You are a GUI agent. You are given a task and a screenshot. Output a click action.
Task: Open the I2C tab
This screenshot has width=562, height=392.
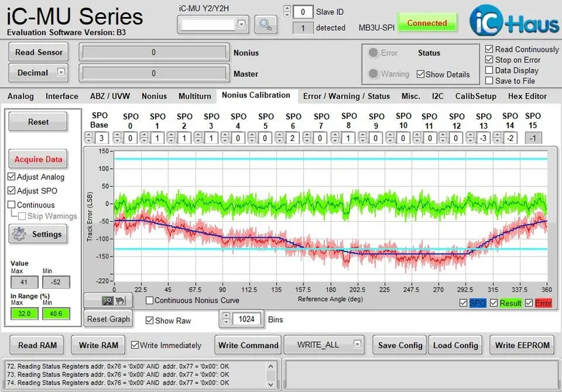tap(438, 96)
